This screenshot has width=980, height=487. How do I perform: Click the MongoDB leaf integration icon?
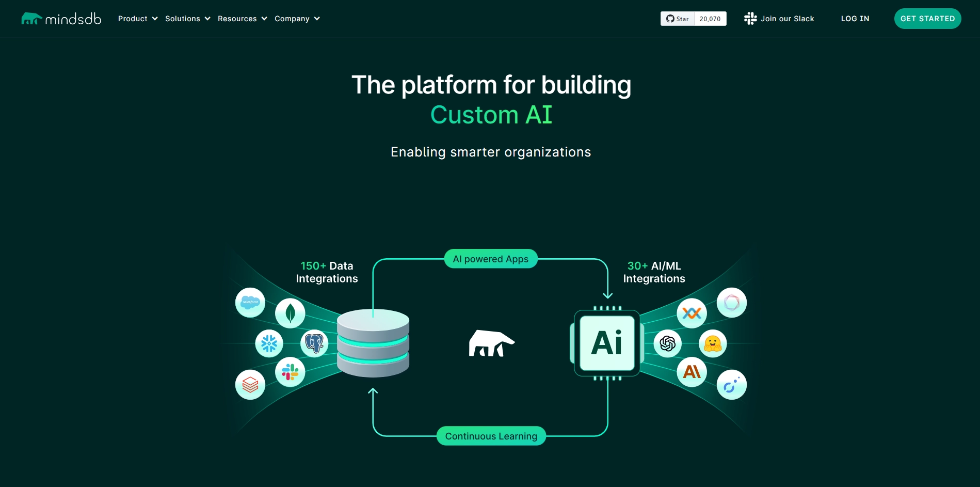tap(290, 313)
